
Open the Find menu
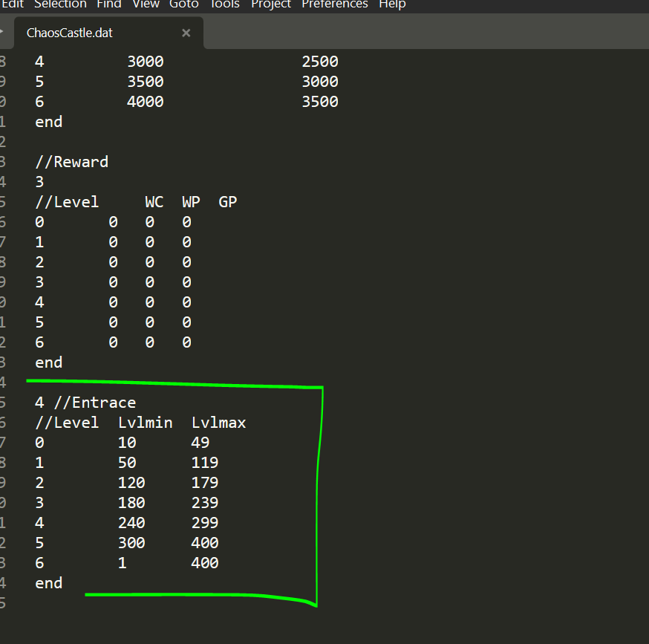pyautogui.click(x=109, y=4)
